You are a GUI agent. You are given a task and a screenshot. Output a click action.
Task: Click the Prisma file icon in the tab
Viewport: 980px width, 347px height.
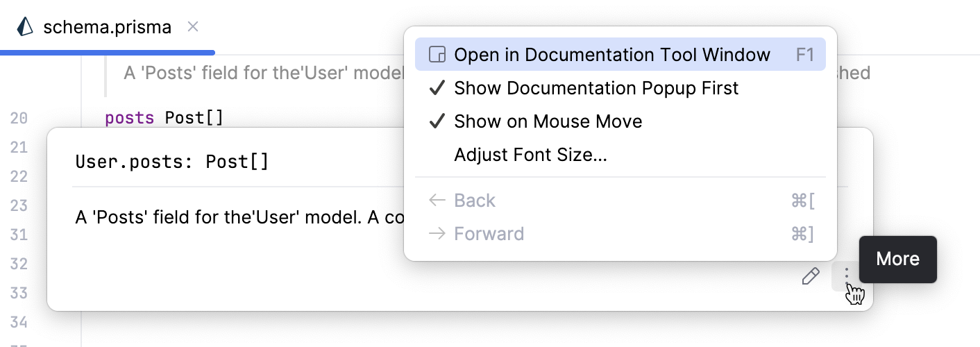25,27
